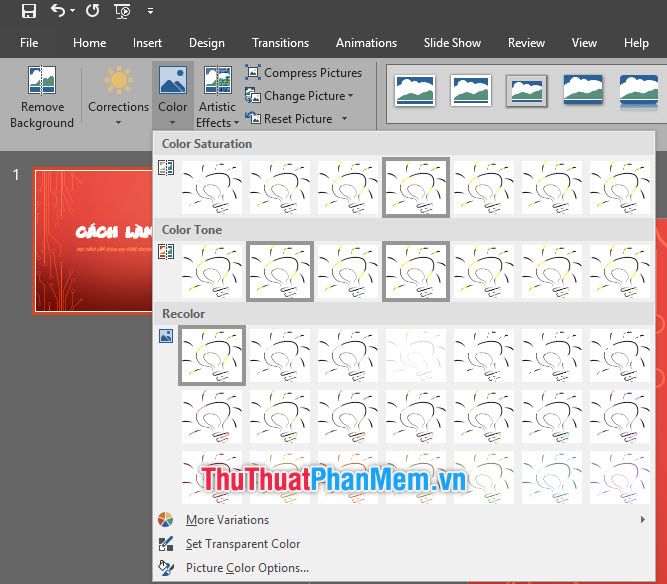This screenshot has height=584, width=667.
Task: Select second Color Tone thumbnail
Action: 280,271
